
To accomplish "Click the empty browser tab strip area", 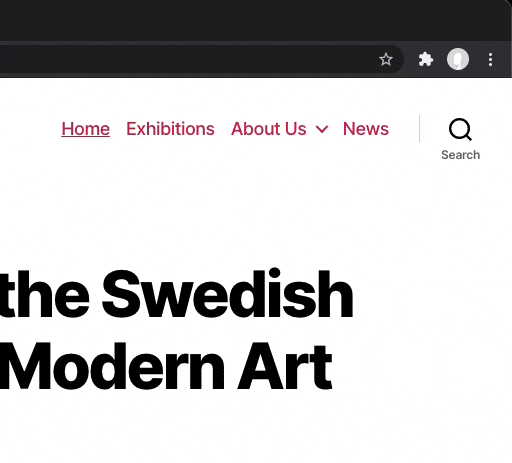I will click(253, 20).
